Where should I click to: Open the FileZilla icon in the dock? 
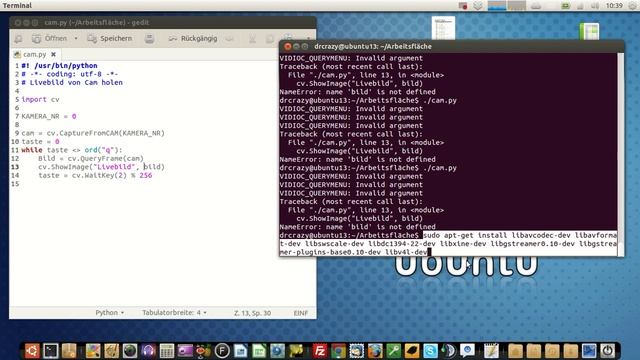pyautogui.click(x=320, y=351)
